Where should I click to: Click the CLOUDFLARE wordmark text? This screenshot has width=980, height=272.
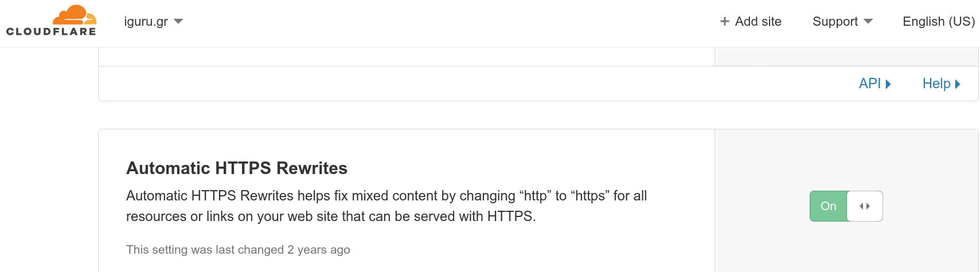(x=51, y=31)
